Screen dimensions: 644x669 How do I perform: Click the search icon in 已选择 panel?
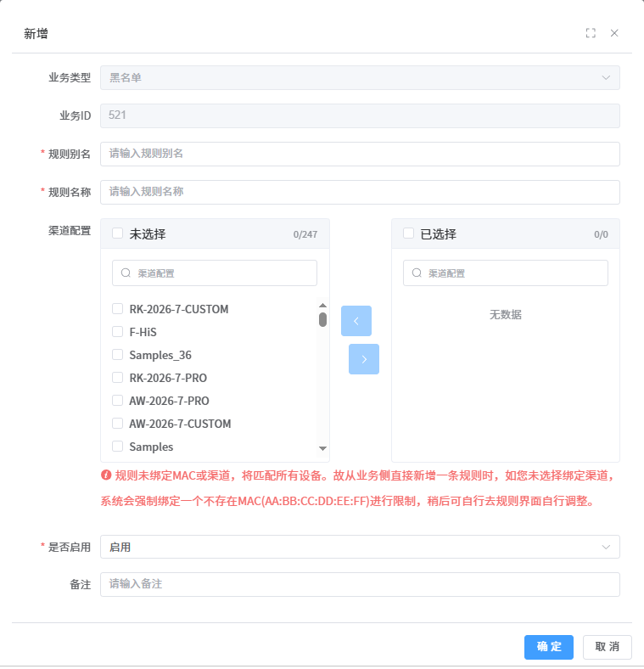pyautogui.click(x=417, y=273)
